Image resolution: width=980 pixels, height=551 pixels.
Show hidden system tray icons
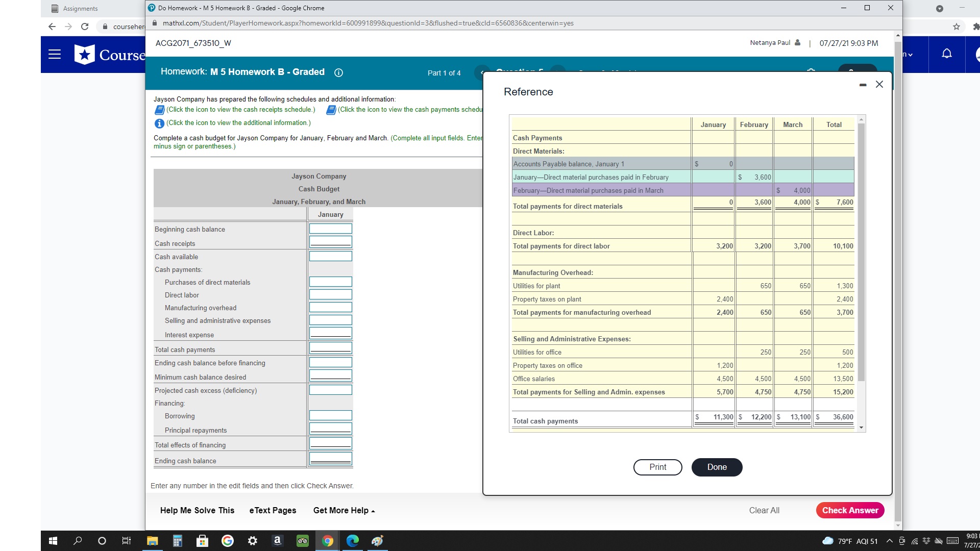[x=889, y=541]
